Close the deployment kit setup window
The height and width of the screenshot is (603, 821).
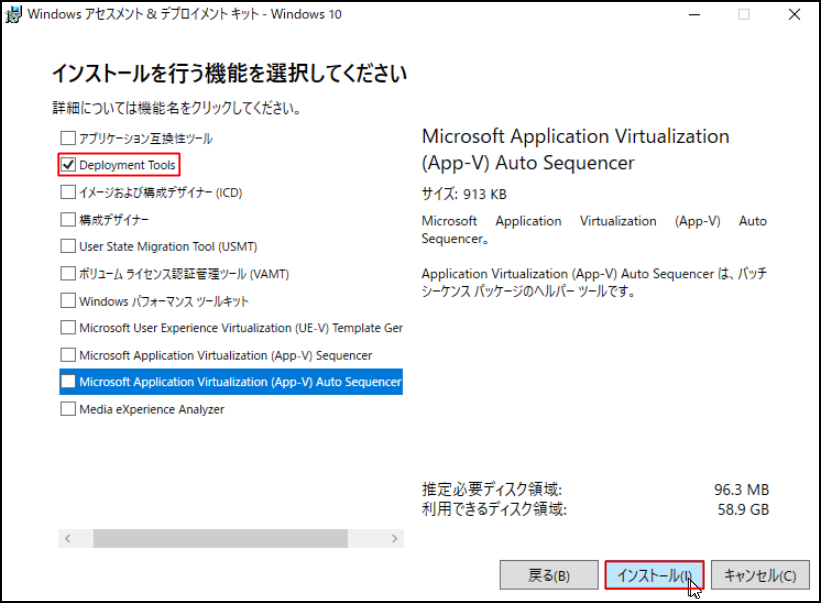(x=793, y=15)
